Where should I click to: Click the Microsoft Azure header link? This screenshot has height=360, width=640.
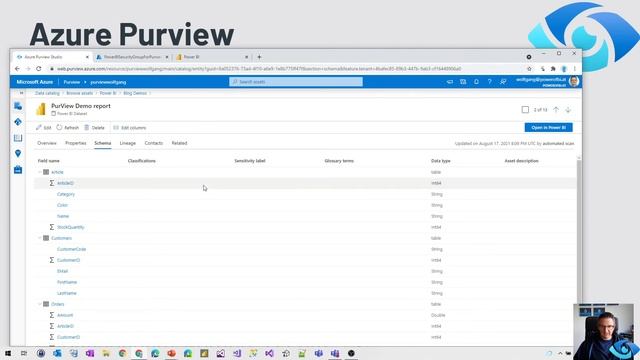pyautogui.click(x=35, y=82)
